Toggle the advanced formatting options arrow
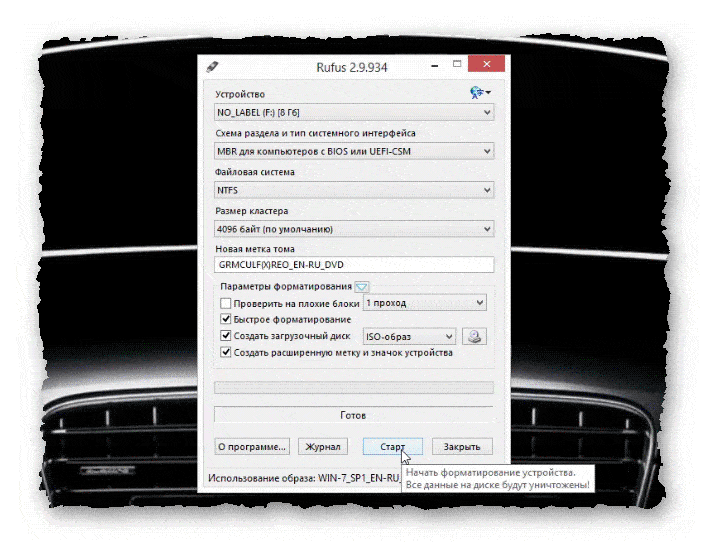This screenshot has height=544, width=704. 362,287
